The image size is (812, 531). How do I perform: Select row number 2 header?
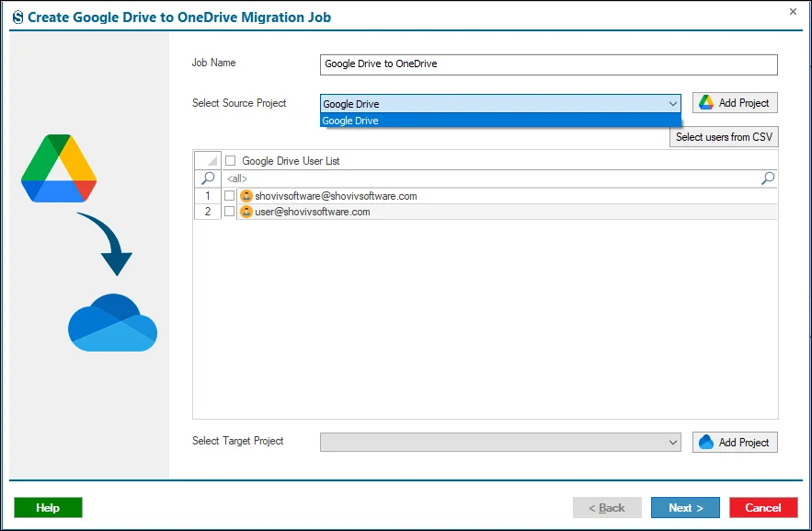208,212
